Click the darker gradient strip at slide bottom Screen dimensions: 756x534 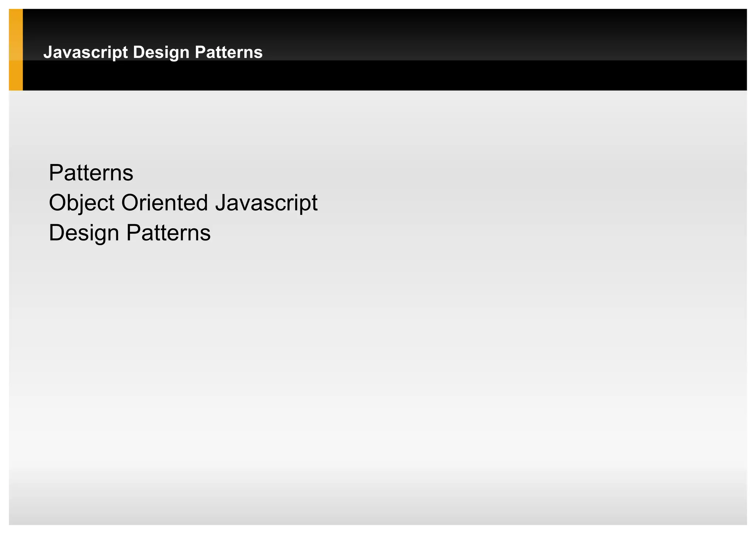369,510
